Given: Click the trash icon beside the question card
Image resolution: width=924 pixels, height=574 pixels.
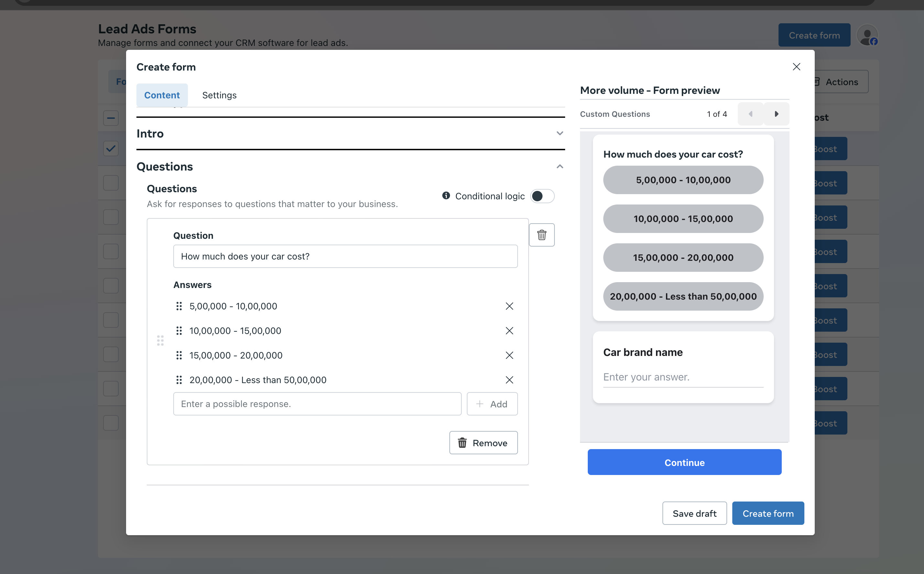Looking at the screenshot, I should [542, 235].
